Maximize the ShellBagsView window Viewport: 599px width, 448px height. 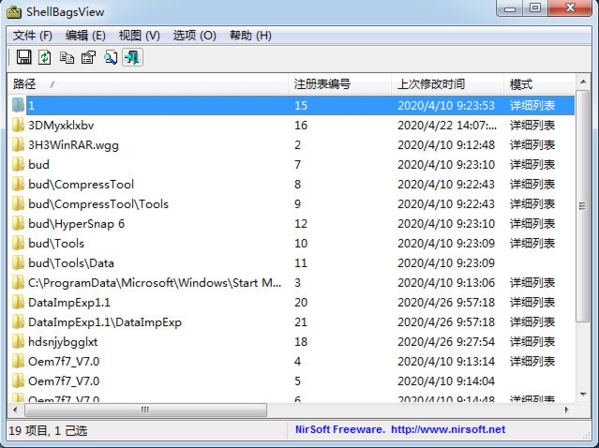535,8
